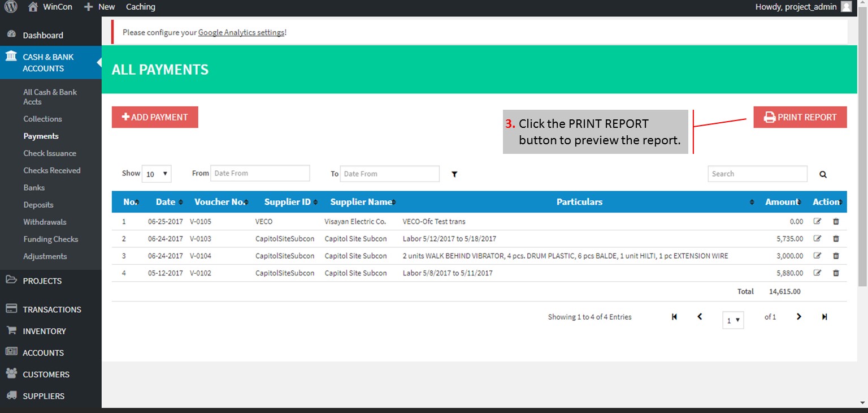Click the next page arrow
The height and width of the screenshot is (413, 868).
point(798,317)
